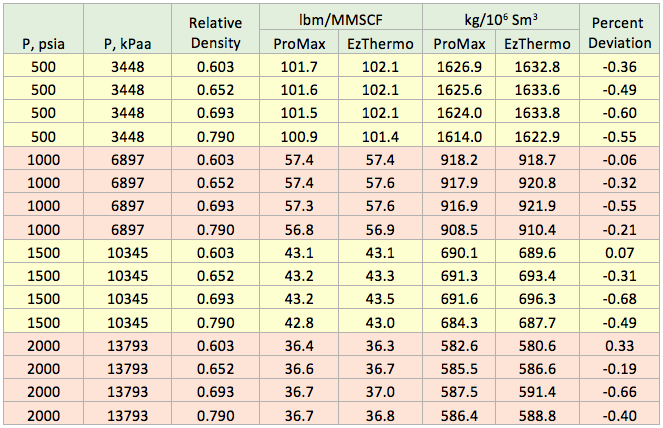Click the cell showing 56.8
This screenshot has width=663, height=428.
click(x=299, y=228)
